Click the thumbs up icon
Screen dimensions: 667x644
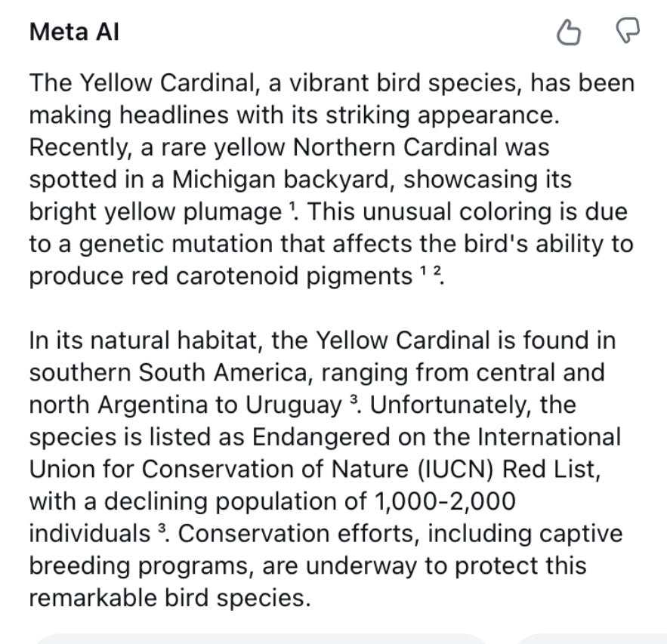point(568,32)
